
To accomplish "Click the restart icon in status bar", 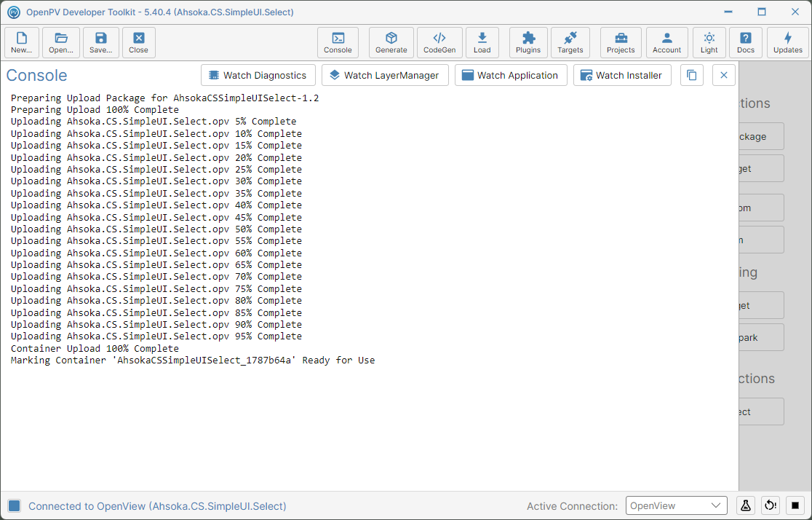I will 771,505.
